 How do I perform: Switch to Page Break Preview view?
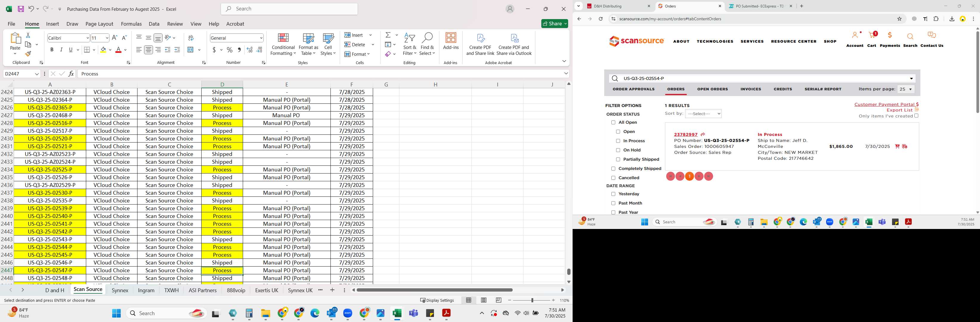click(498, 300)
